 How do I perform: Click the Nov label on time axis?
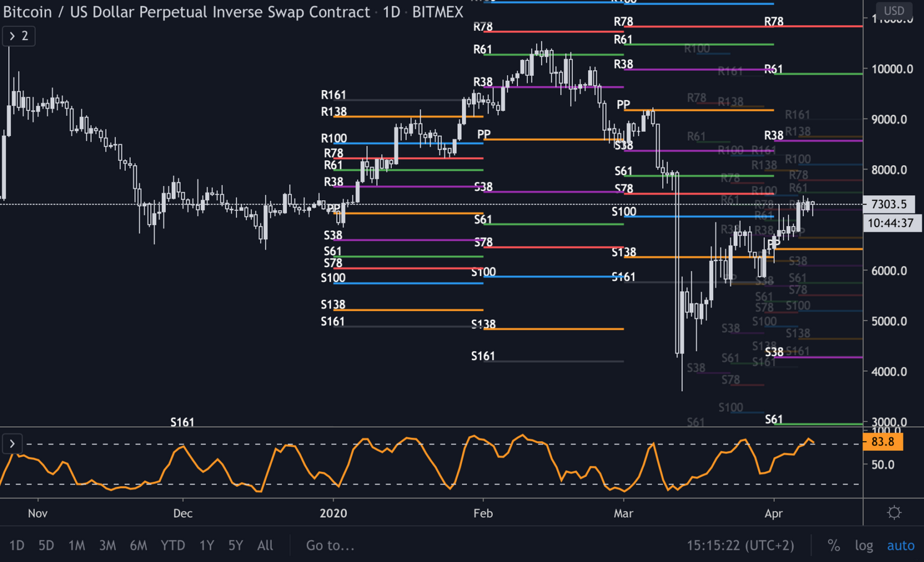(x=38, y=514)
